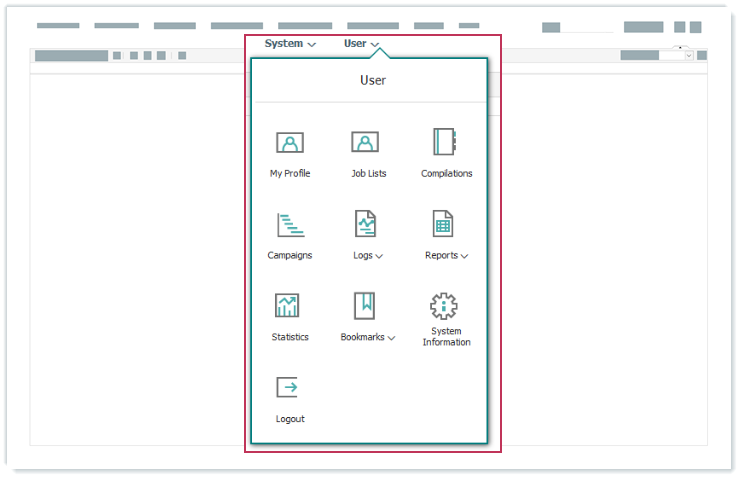Click the Logs document icon

[366, 224]
